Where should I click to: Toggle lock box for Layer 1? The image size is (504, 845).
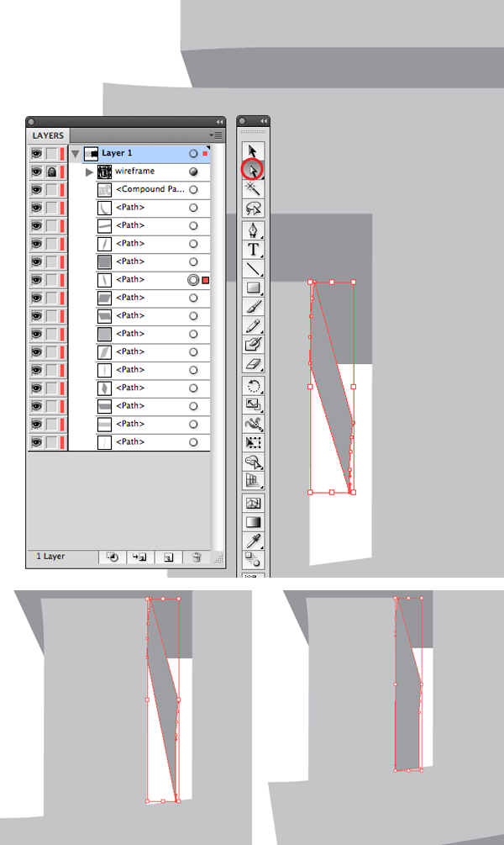point(52,154)
